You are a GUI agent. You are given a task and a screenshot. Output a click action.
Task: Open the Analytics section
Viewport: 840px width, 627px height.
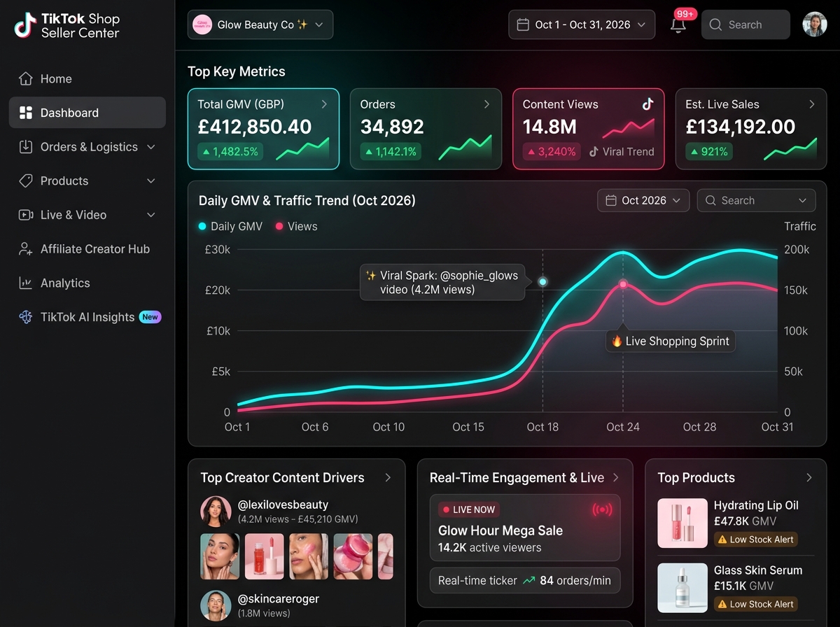pyautogui.click(x=87, y=283)
